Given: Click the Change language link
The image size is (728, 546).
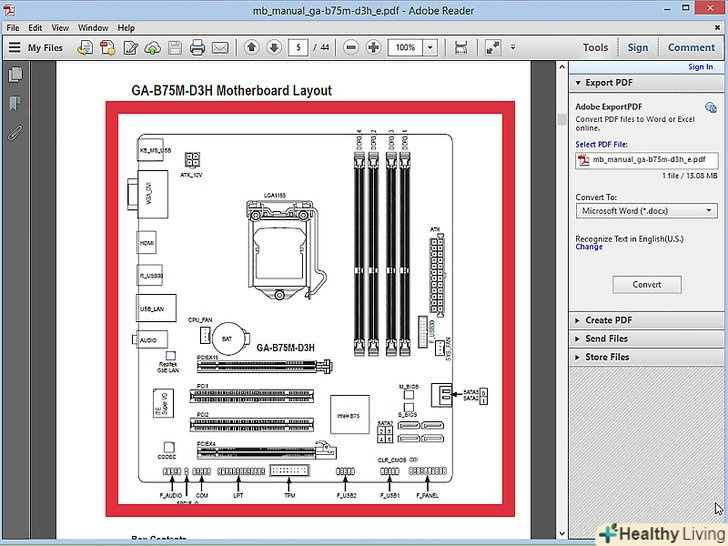Looking at the screenshot, I should pyautogui.click(x=589, y=247).
